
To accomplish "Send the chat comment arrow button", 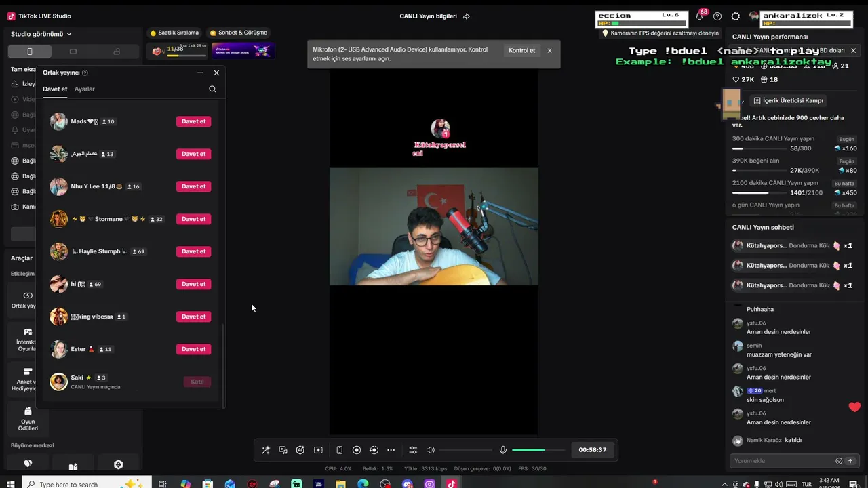I will pos(850,461).
